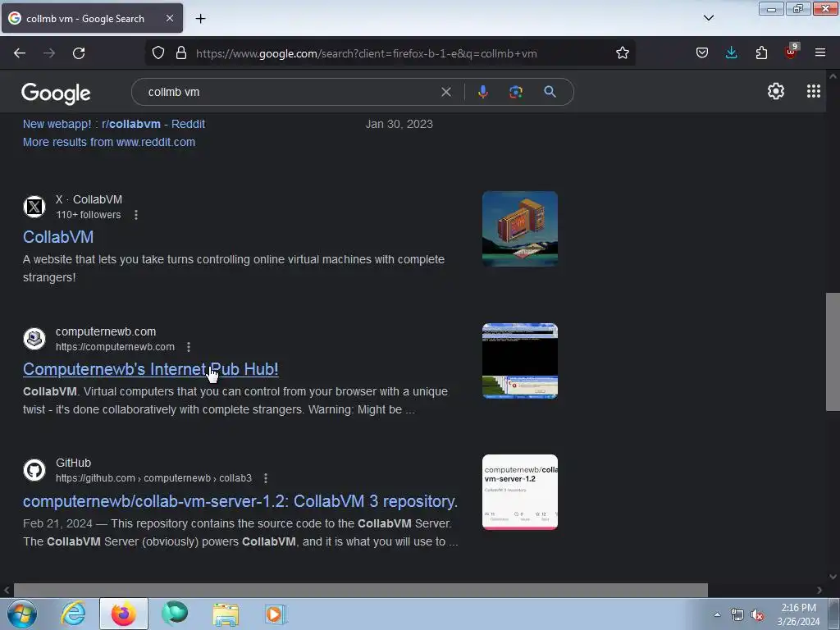Open the CollabVM X result title
This screenshot has width=840, height=630.
click(58, 237)
